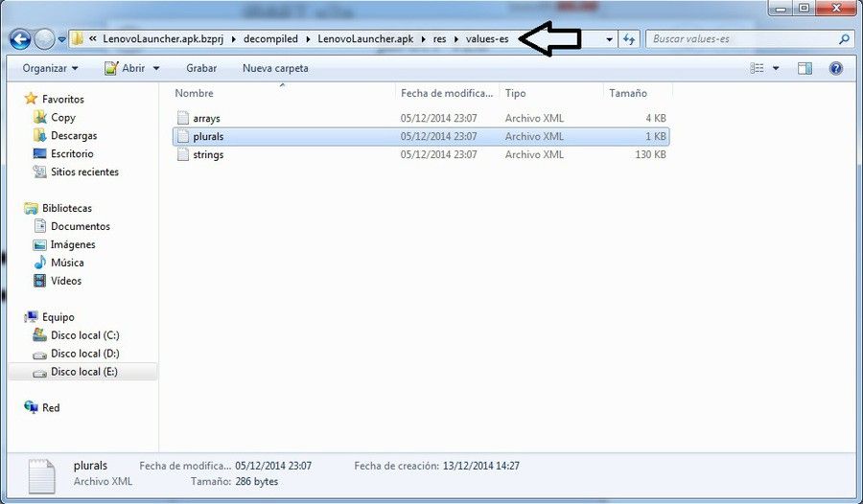Sort by the Tipo column header
The width and height of the screenshot is (863, 504).
click(516, 93)
